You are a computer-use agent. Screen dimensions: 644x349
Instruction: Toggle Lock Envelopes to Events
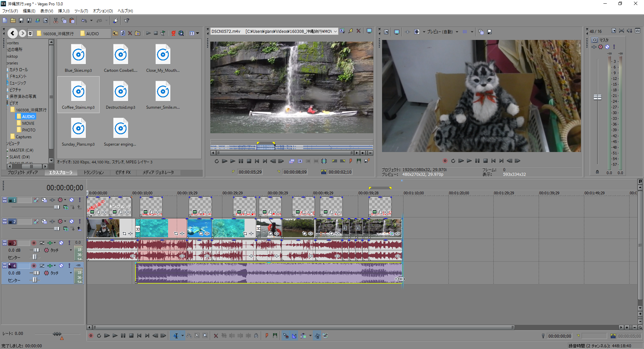pos(317,336)
